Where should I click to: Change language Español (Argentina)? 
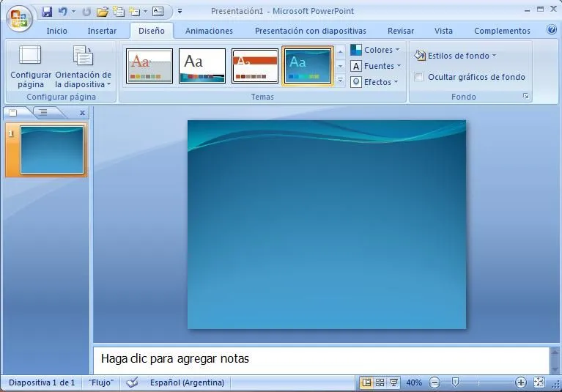187,382
